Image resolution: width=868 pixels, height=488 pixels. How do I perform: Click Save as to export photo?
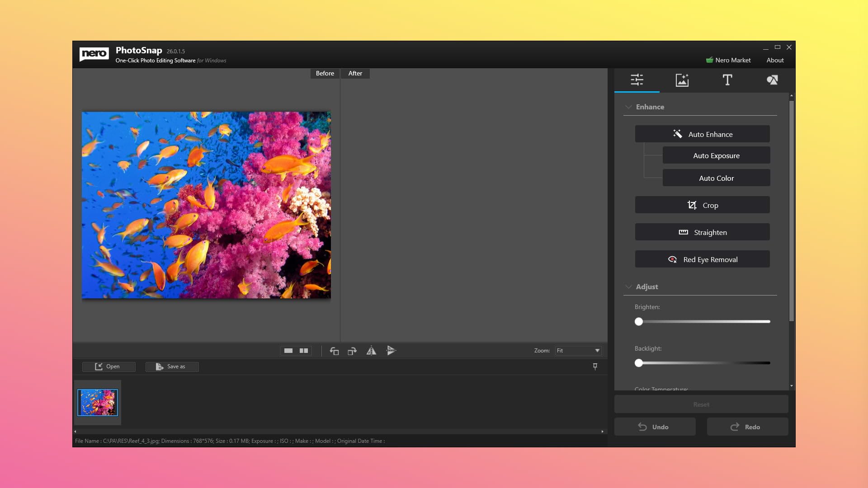172,366
